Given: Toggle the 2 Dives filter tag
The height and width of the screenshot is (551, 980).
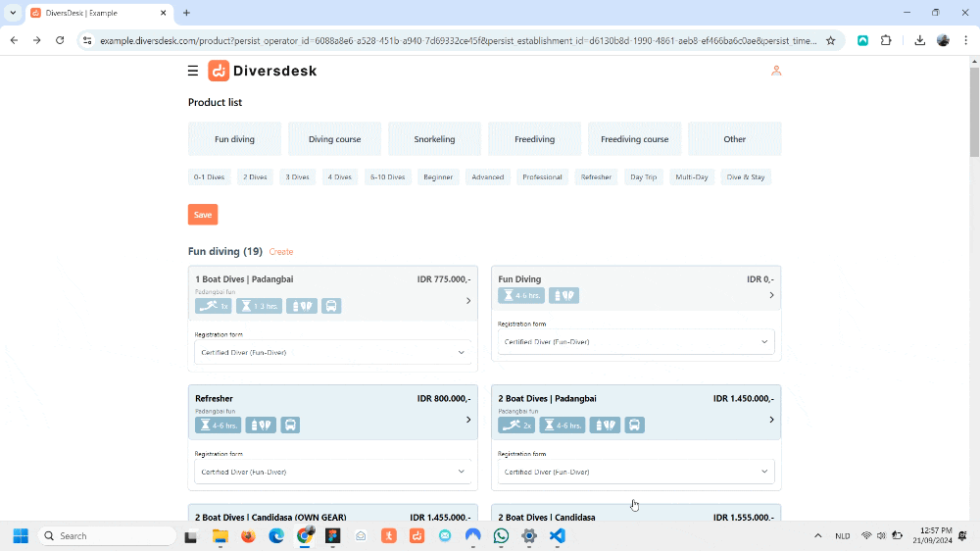Looking at the screenshot, I should click(x=255, y=177).
